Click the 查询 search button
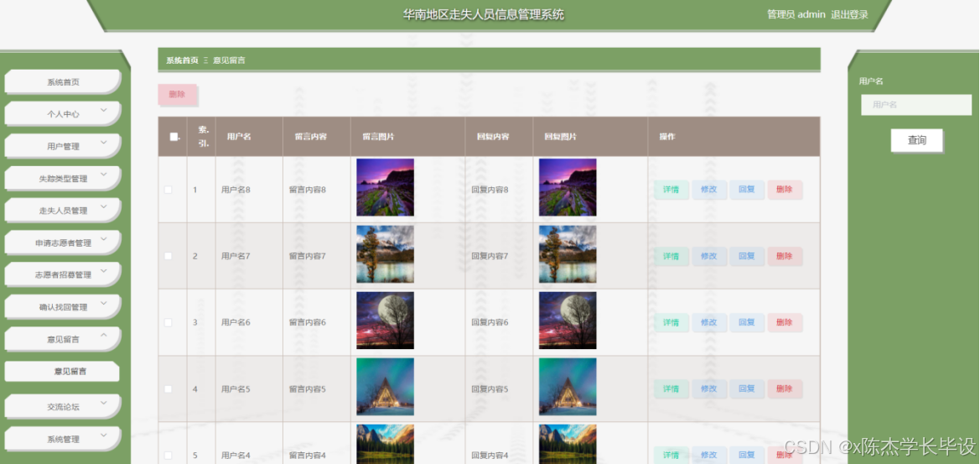The height and width of the screenshot is (464, 980). pos(917,141)
